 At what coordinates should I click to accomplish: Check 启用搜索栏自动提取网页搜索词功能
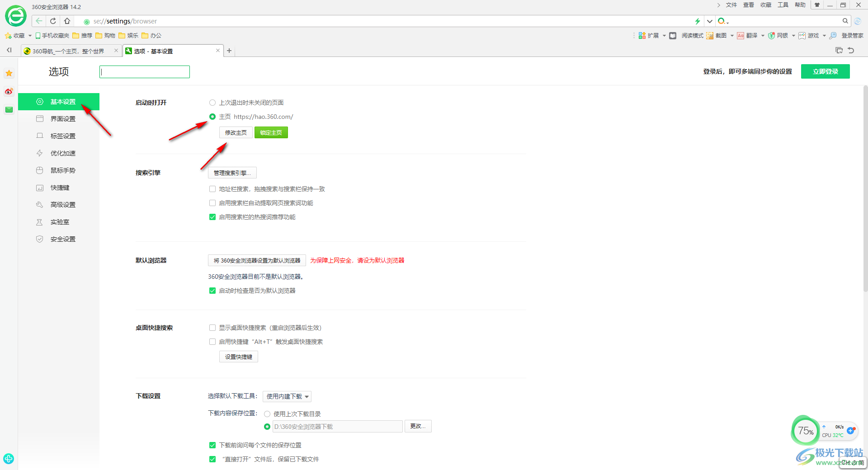pos(212,203)
